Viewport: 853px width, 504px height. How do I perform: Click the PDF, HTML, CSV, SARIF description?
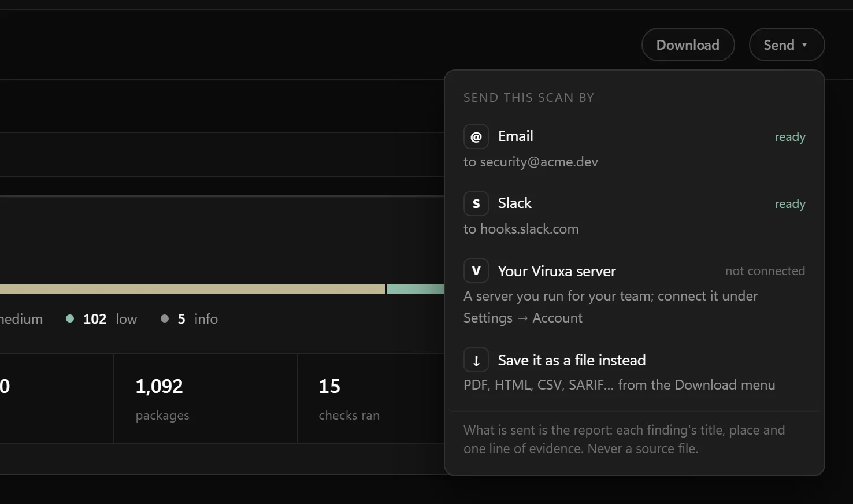click(619, 385)
